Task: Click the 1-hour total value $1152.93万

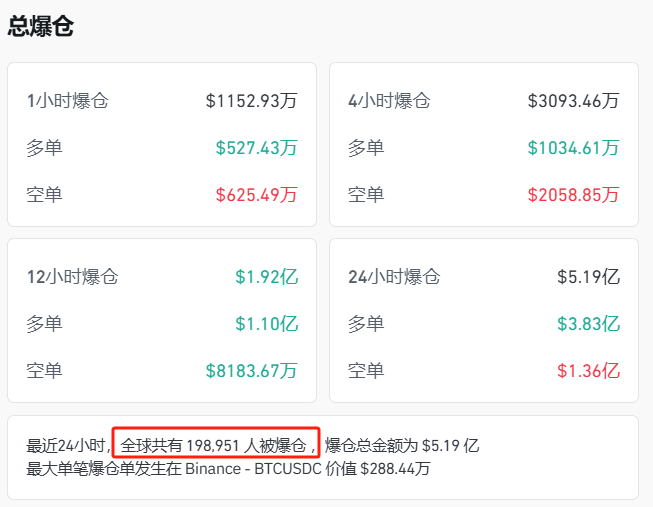Action: 252,101
